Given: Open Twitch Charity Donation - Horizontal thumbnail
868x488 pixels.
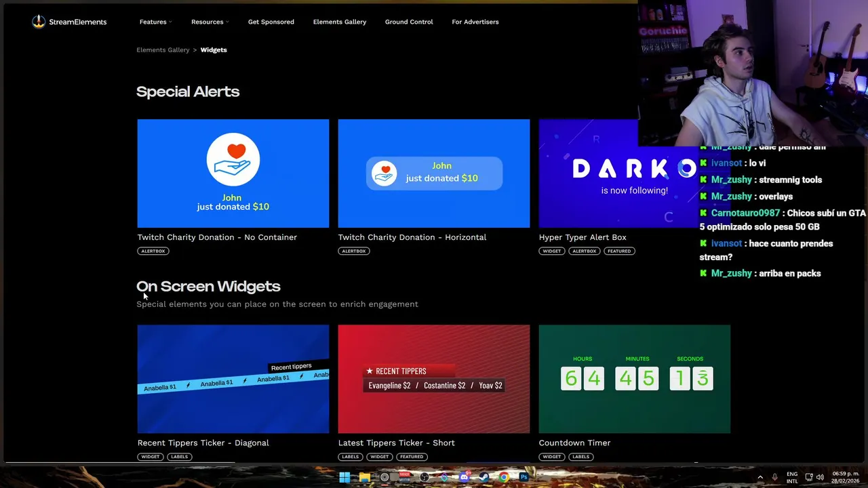Looking at the screenshot, I should pos(434,174).
